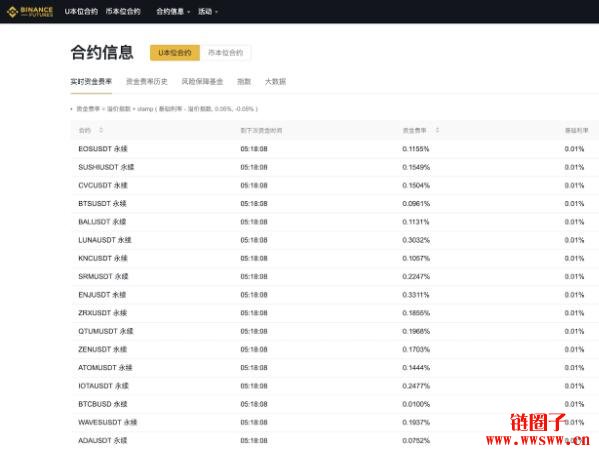This screenshot has width=599, height=450.
Task: Sort by the 合约 column arrows
Action: [101, 130]
